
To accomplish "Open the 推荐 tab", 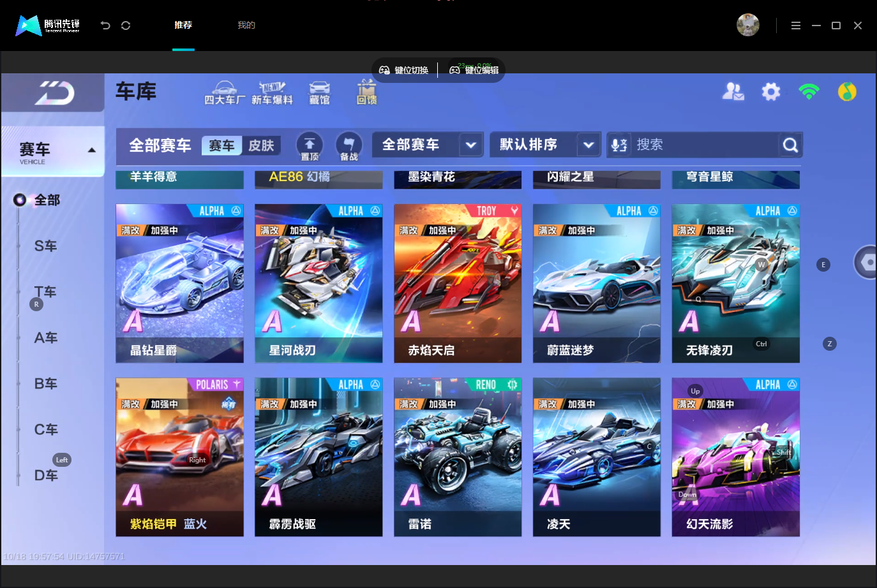I will point(183,26).
